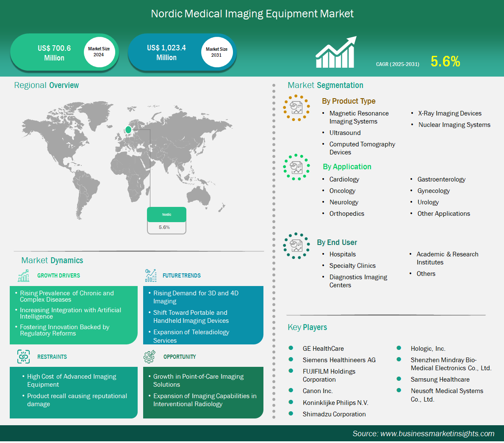Click the Future Trends icon

(x=150, y=275)
